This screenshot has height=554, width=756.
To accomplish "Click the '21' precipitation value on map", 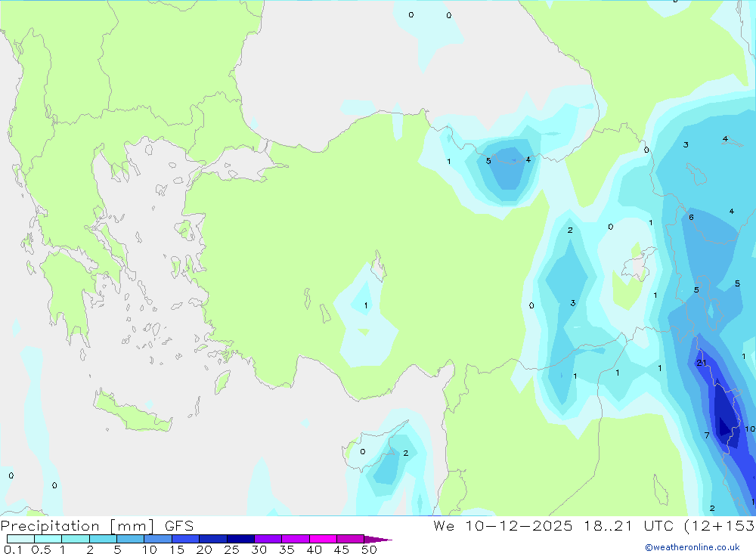I will coord(702,363).
